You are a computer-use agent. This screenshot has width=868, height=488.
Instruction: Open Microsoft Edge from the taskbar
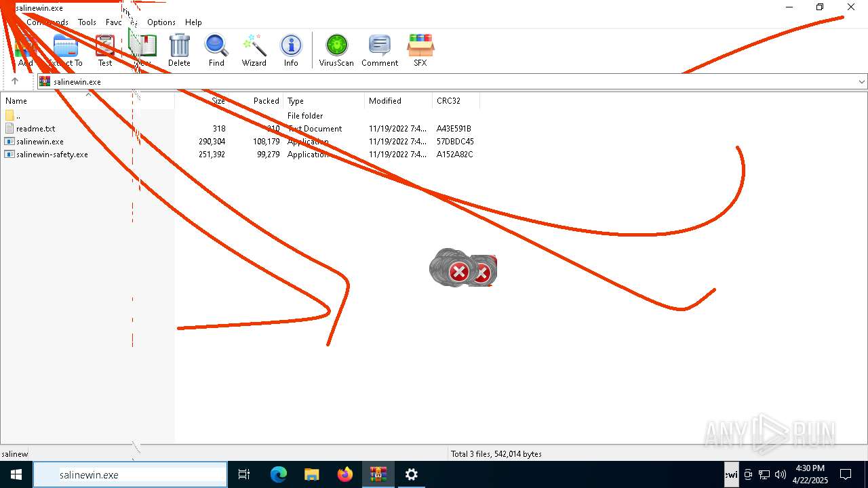(279, 474)
